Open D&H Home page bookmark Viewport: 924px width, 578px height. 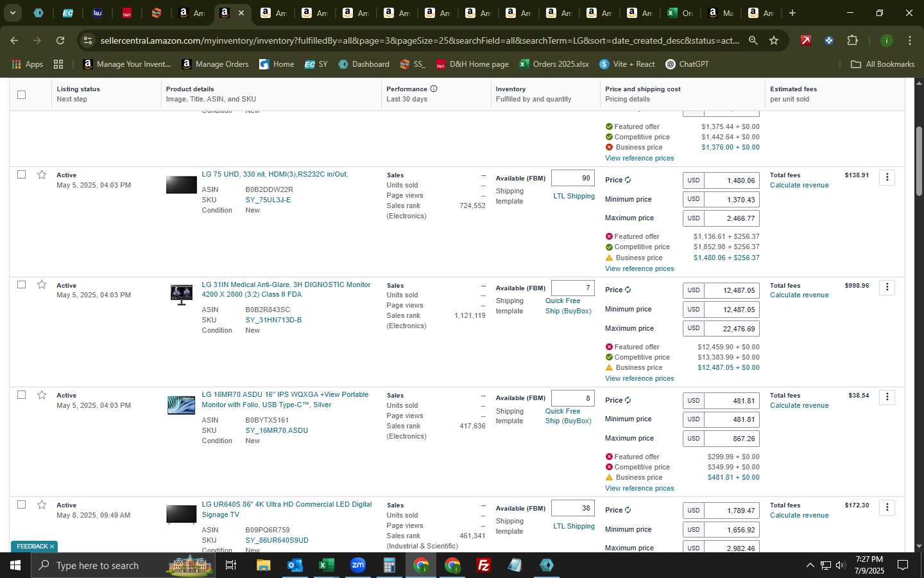(x=472, y=64)
